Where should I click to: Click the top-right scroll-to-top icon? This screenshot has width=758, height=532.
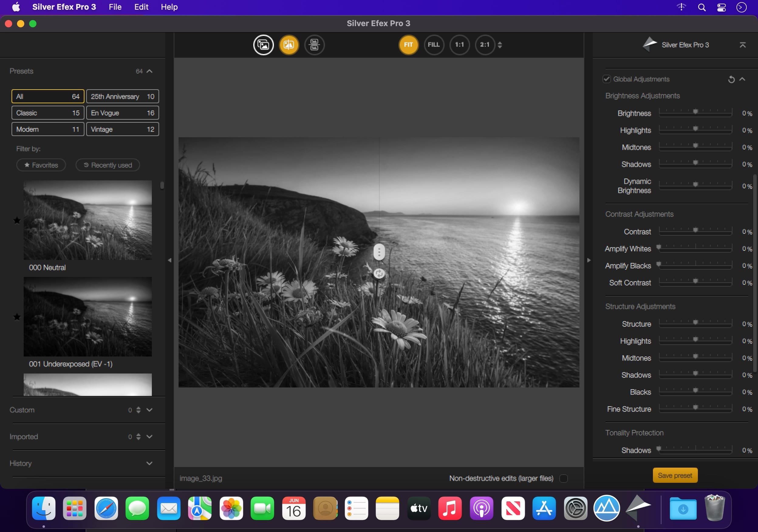743,45
